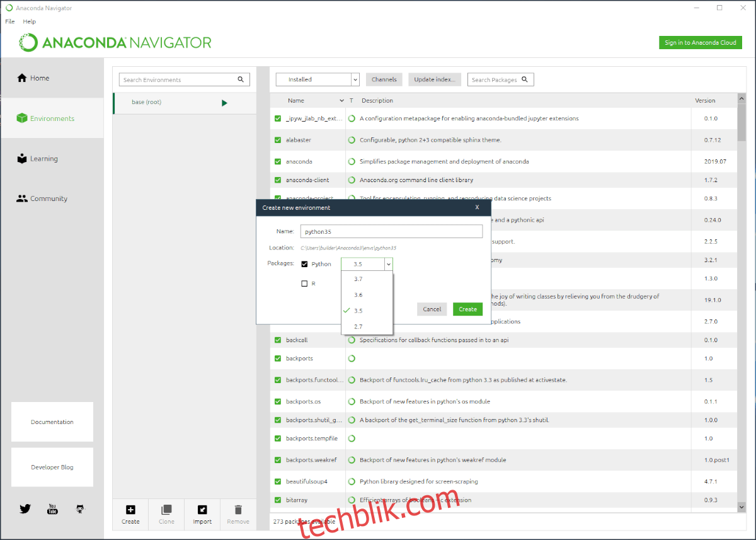Toggle the anaconda-client package checkbox
This screenshot has height=540, width=756.
pyautogui.click(x=278, y=180)
